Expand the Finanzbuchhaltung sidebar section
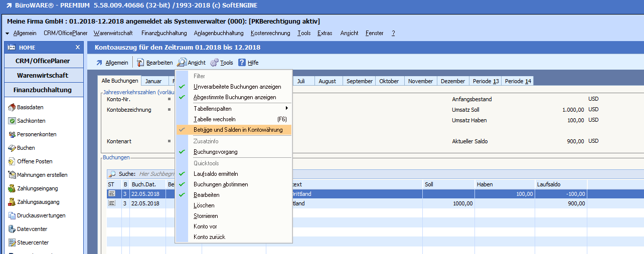 [x=43, y=90]
